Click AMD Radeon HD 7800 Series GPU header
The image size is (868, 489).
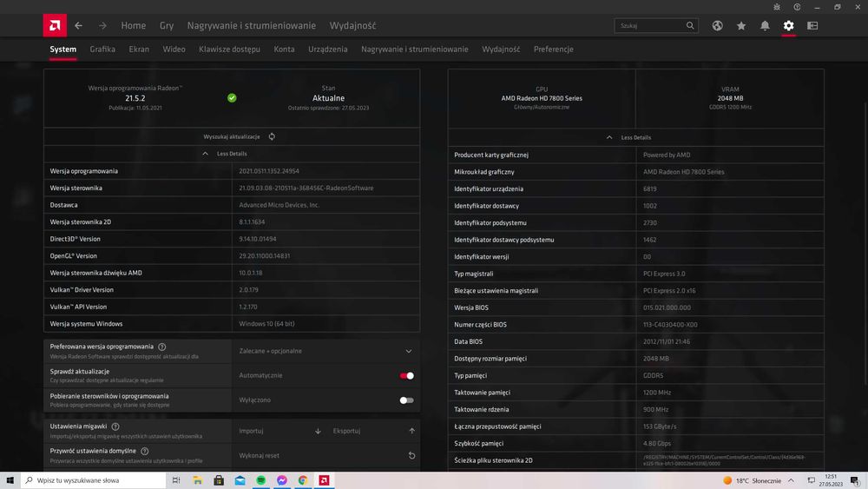542,98
